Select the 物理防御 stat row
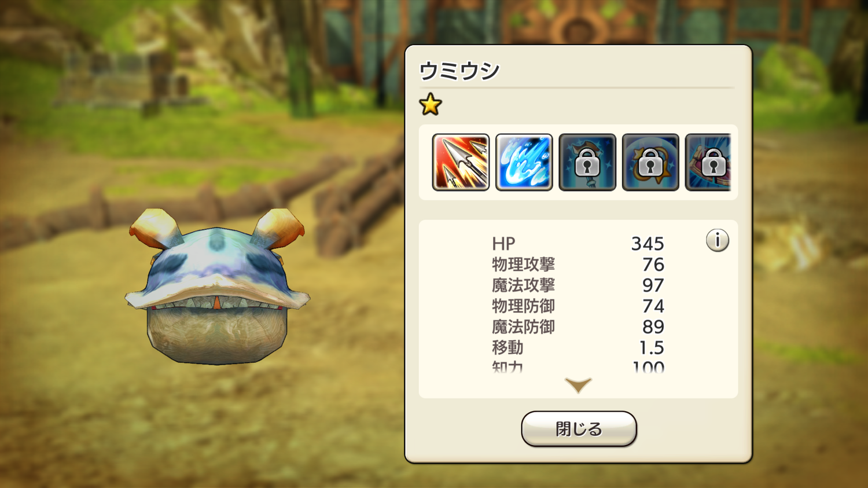 coord(578,306)
